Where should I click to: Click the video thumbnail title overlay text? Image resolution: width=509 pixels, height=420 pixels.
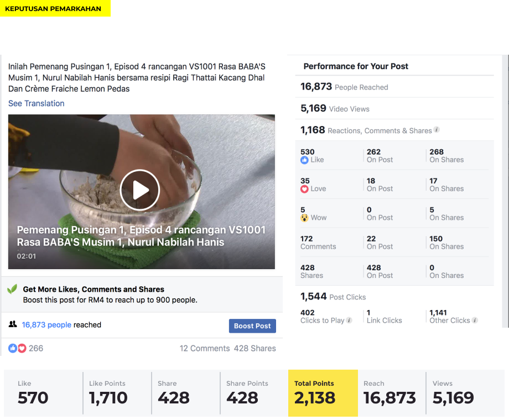(x=141, y=236)
